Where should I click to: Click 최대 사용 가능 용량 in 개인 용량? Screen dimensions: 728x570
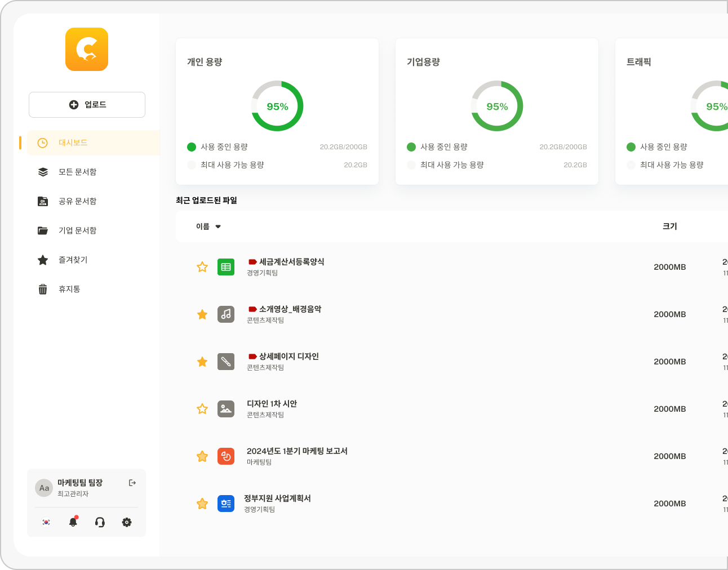tap(232, 165)
